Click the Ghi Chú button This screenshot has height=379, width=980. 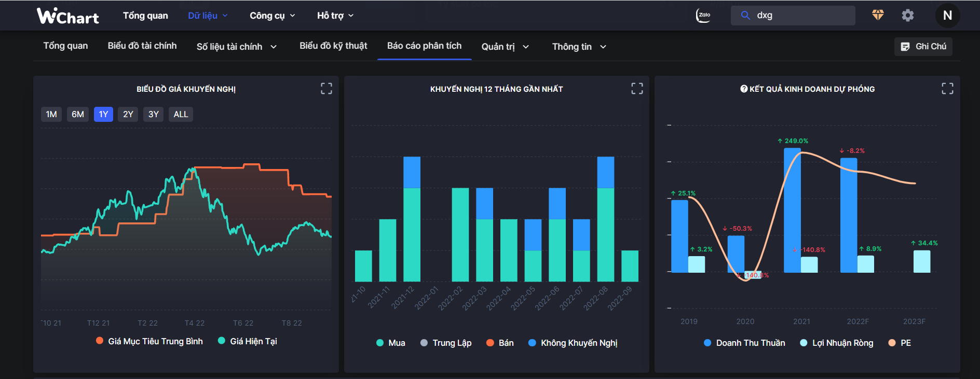[923, 47]
